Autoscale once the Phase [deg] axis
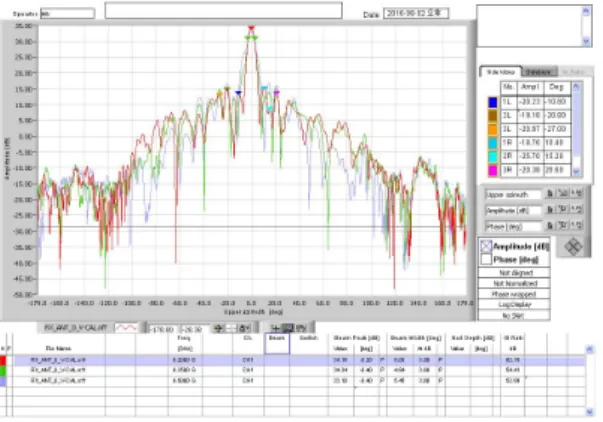Viewport: 603px width, 422px height. [563, 226]
